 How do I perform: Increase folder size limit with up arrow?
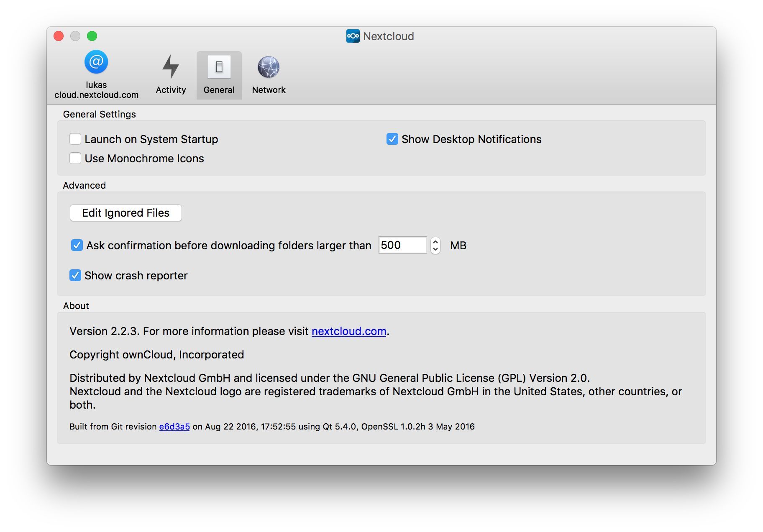coord(435,242)
